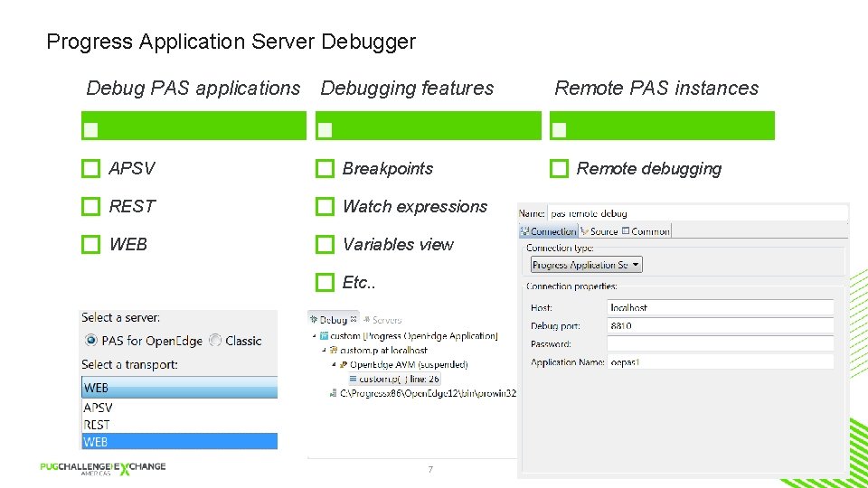
Task: Click the Servers tab icon
Action: click(366, 319)
